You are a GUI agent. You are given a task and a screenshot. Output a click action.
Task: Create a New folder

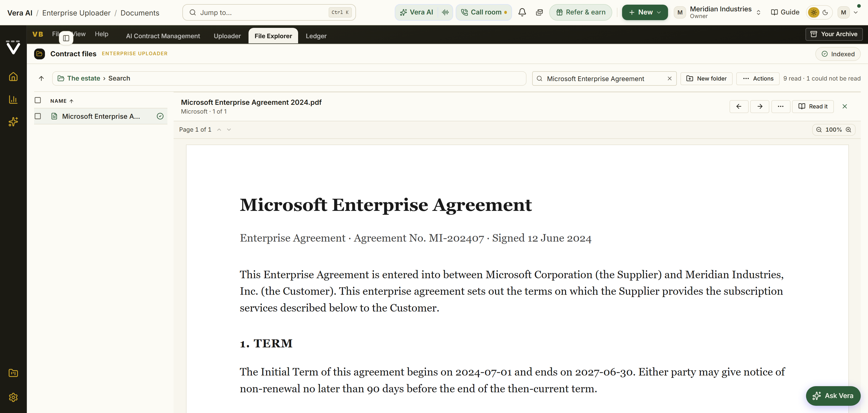[706, 78]
